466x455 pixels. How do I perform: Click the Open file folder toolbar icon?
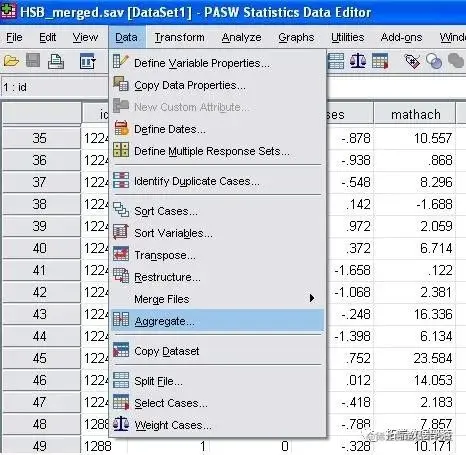point(11,61)
